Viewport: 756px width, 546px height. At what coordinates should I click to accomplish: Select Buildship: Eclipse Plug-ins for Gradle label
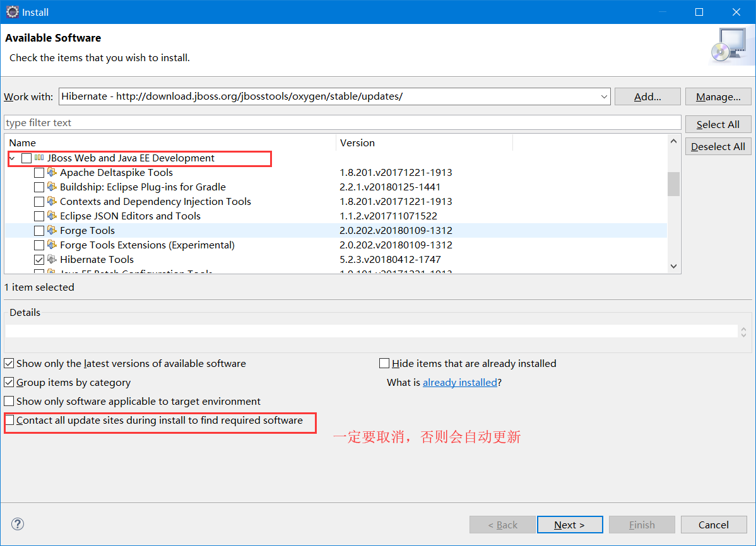143,187
